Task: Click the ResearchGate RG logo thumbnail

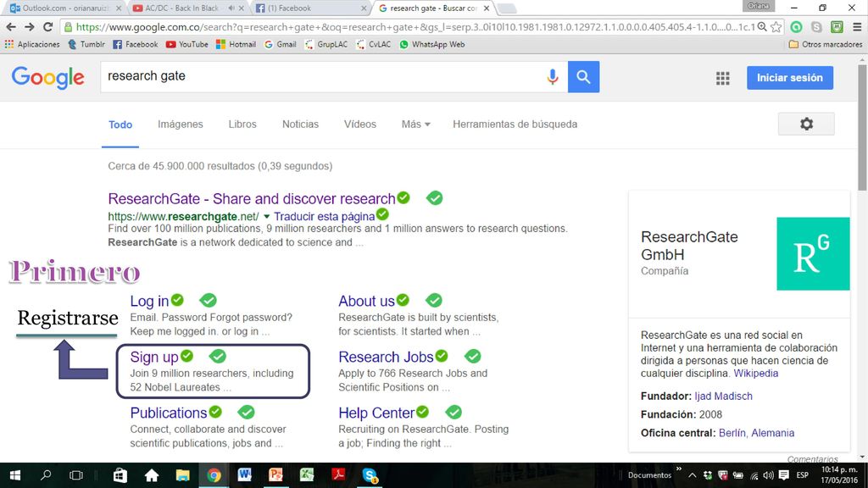Action: [813, 253]
